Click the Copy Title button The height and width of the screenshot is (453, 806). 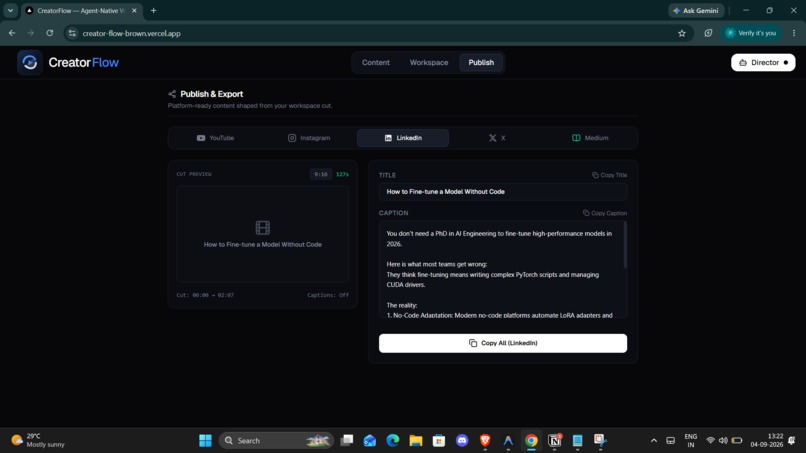(x=609, y=175)
